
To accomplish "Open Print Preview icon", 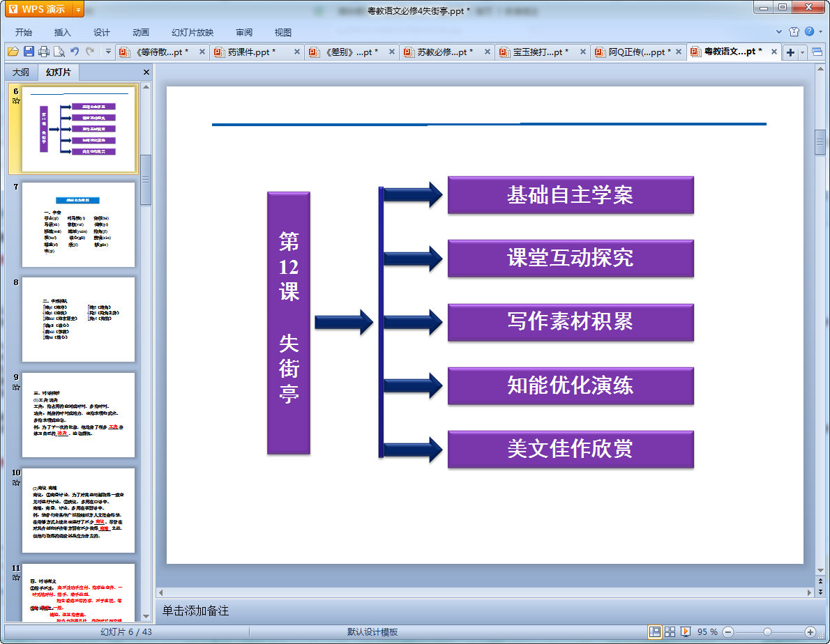I will pyautogui.click(x=59, y=52).
